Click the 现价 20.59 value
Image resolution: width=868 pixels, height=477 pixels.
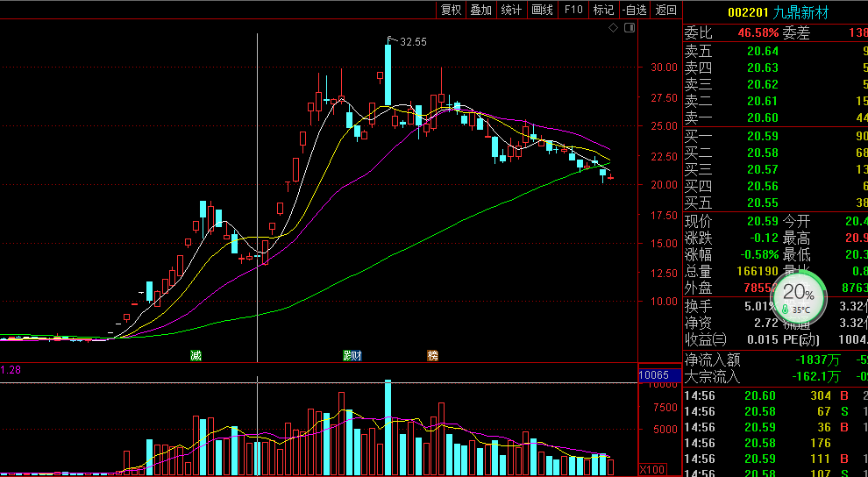763,222
